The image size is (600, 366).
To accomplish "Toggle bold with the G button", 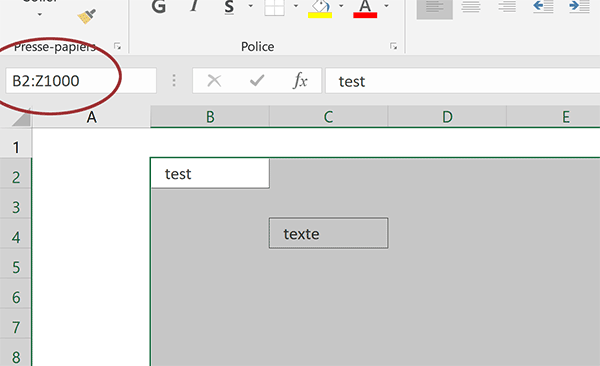I will click(x=158, y=7).
